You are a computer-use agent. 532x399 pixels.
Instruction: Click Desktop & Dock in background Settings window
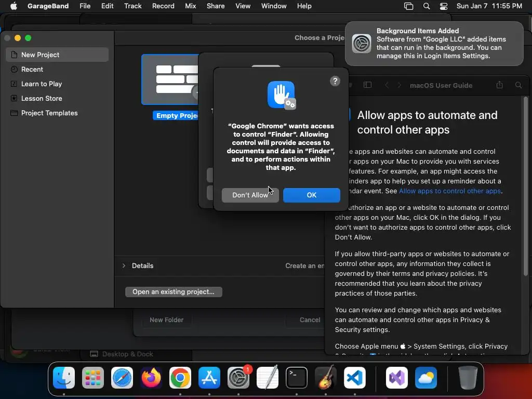128,354
